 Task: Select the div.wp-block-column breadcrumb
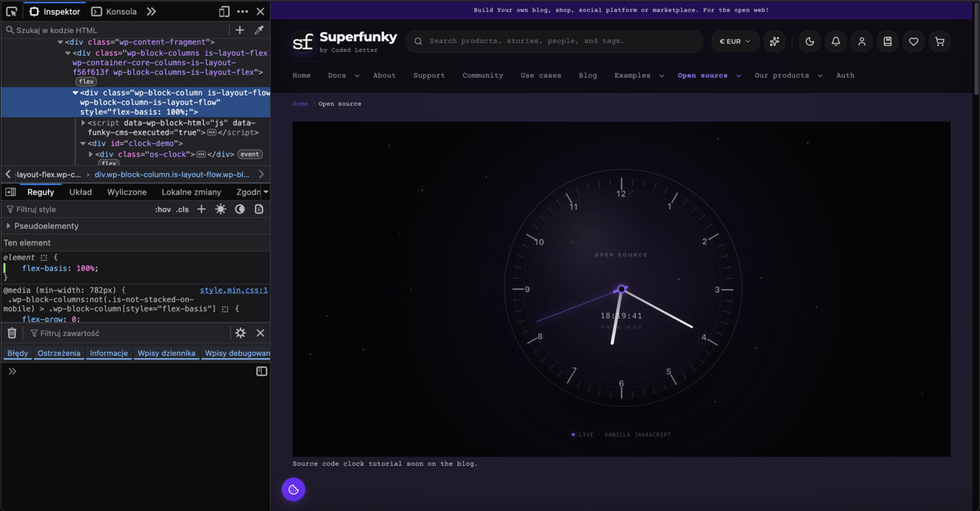(x=172, y=174)
